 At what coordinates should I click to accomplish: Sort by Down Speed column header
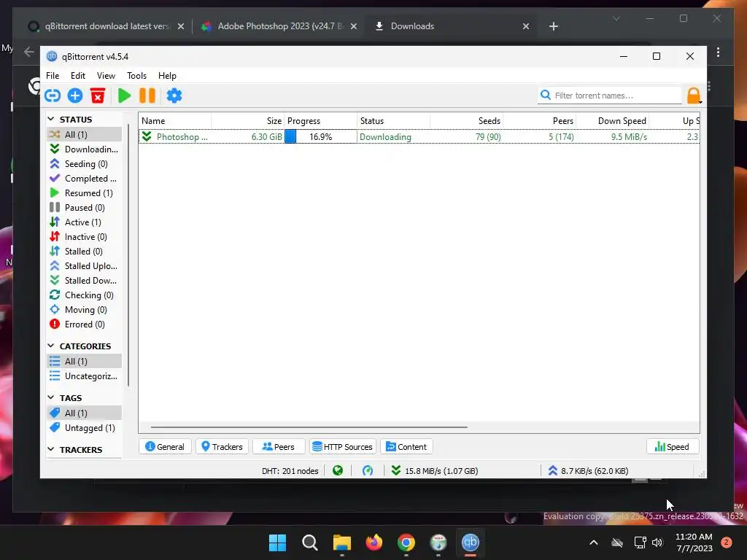click(612, 121)
